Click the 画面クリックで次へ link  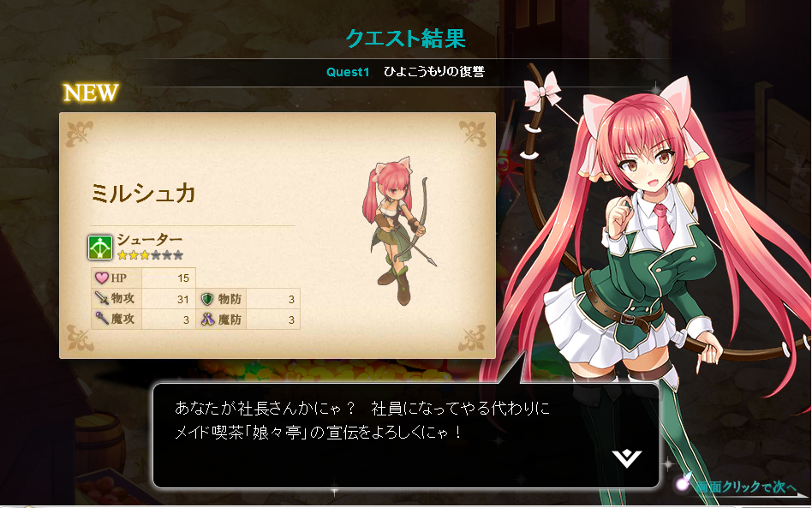point(745,487)
